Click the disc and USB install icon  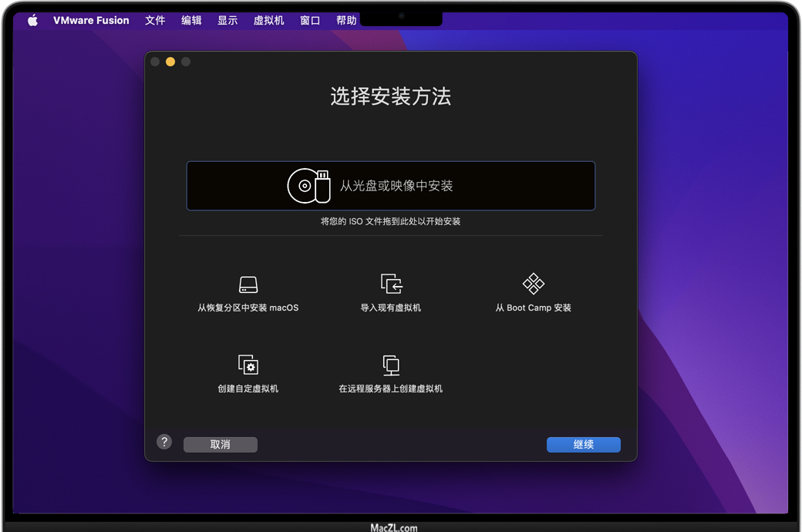309,186
